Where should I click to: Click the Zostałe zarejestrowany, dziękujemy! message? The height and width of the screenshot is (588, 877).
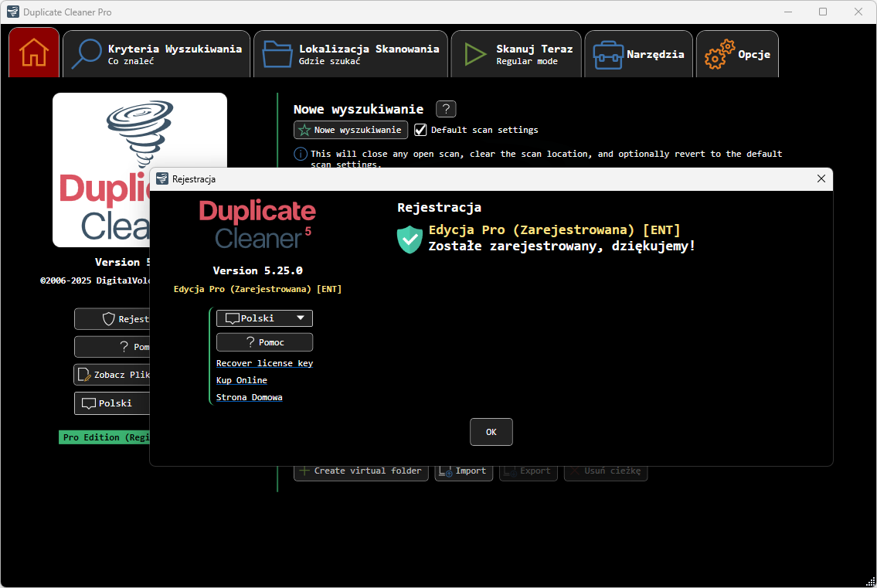[x=562, y=246]
